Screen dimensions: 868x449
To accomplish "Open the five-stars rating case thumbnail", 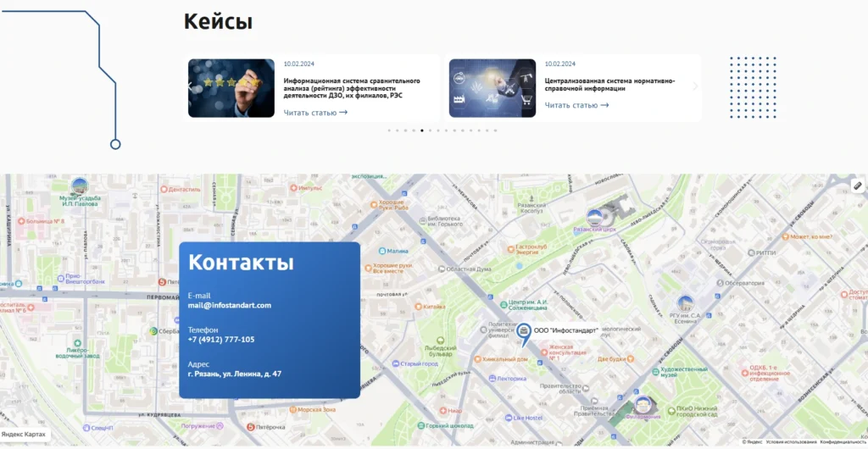I will point(231,88).
